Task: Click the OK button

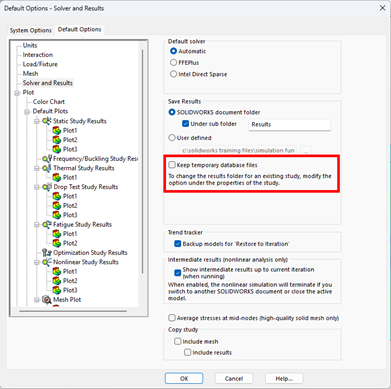Action: click(x=184, y=378)
